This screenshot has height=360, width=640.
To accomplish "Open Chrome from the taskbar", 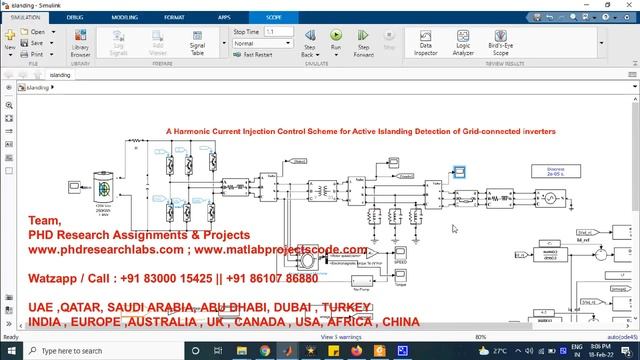I will [x=265, y=351].
